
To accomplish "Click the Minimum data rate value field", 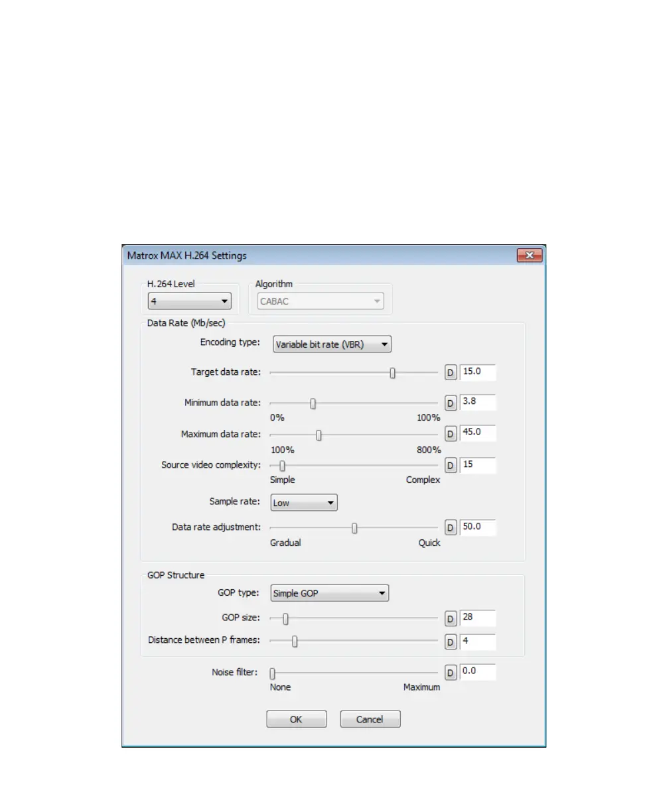I will click(x=477, y=403).
